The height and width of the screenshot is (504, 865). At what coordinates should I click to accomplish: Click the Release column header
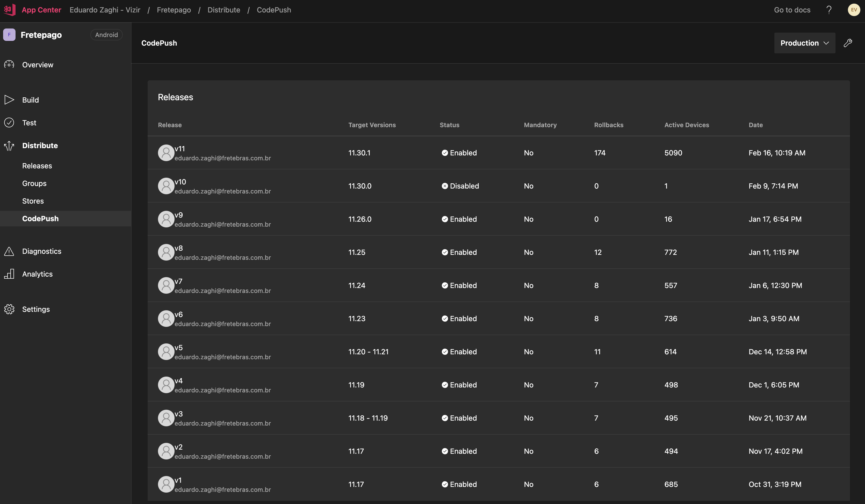pyautogui.click(x=170, y=125)
